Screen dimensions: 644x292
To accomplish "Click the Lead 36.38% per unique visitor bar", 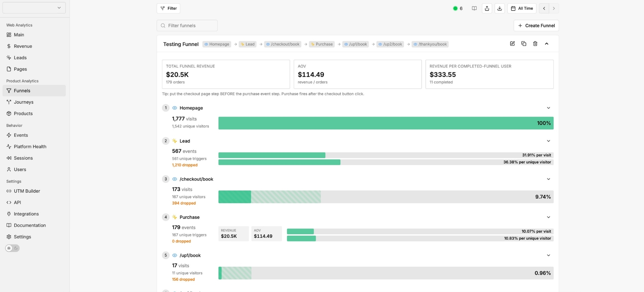I will pos(386,162).
